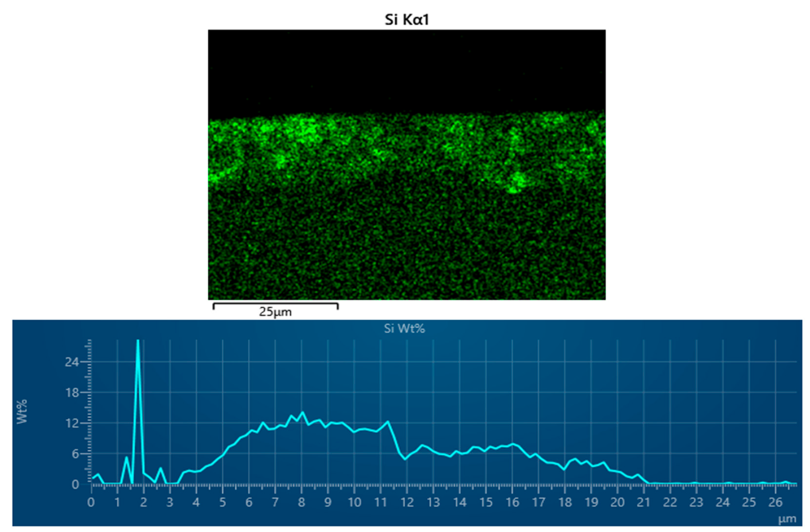Click the x-axis tick labeled 13
810x532 pixels.
[x=433, y=502]
